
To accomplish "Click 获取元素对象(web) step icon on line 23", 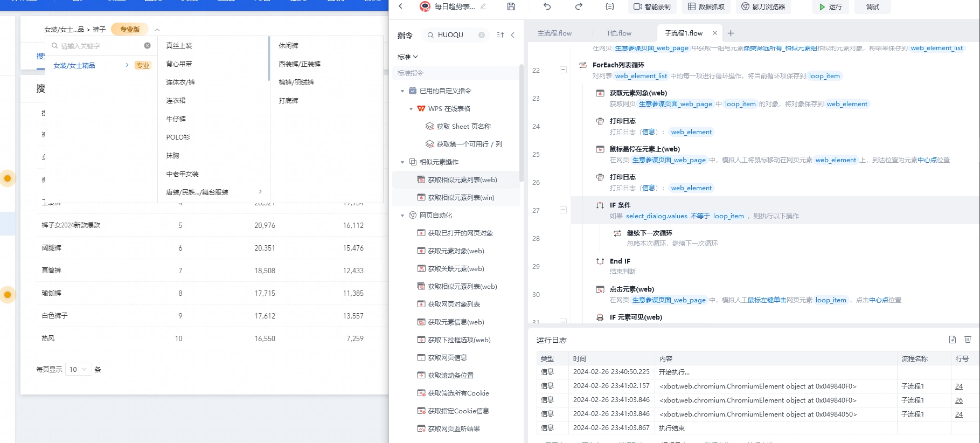I will (600, 93).
